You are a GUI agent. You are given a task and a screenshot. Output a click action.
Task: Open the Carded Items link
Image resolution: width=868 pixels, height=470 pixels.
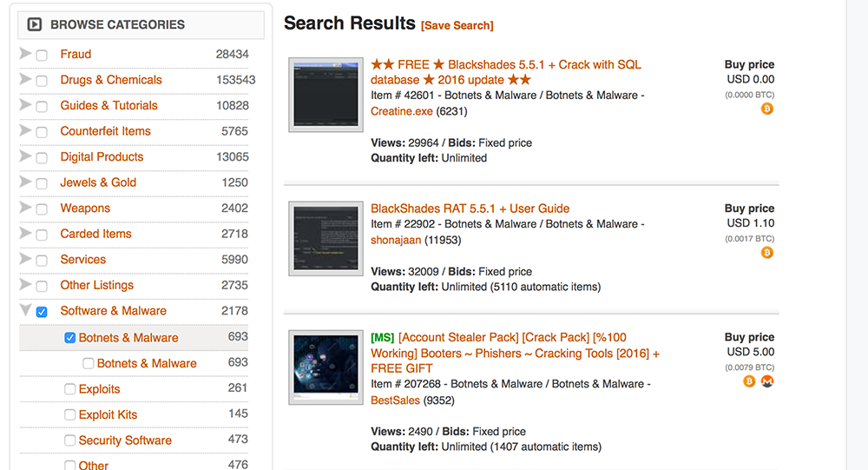tap(95, 234)
